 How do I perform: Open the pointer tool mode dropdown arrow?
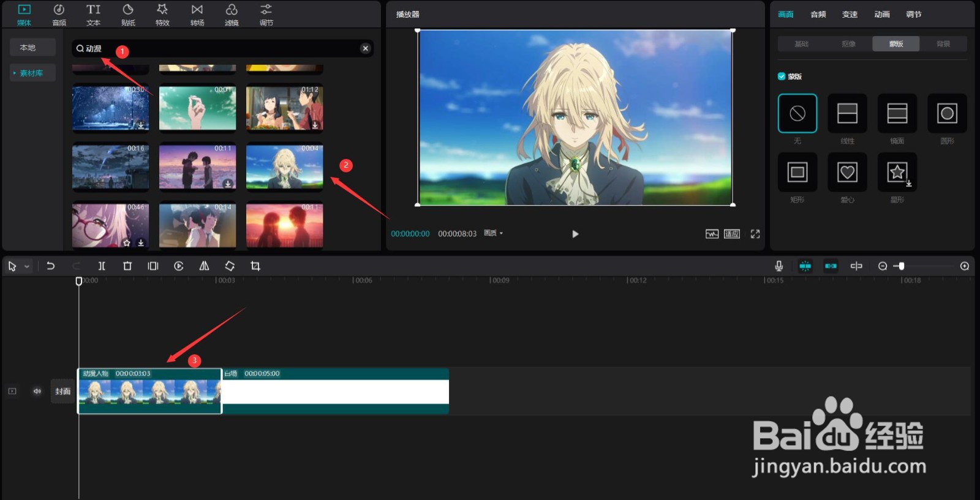click(x=27, y=267)
